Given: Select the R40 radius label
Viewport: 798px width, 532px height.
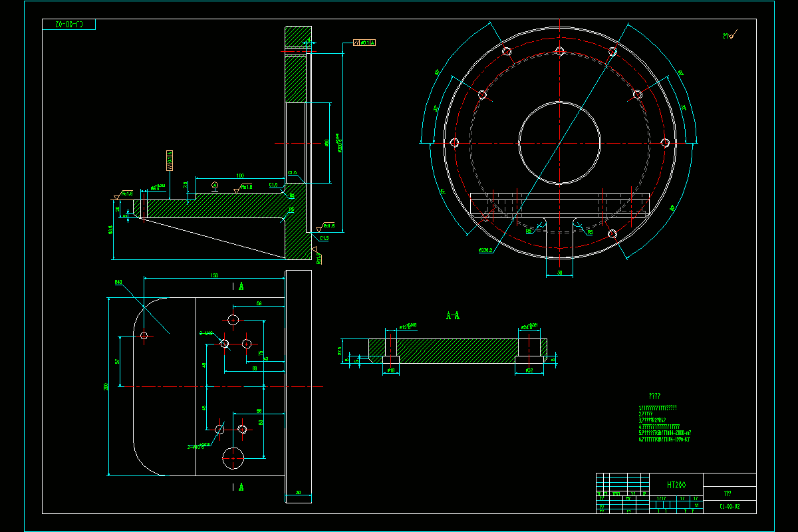Looking at the screenshot, I should [118, 282].
